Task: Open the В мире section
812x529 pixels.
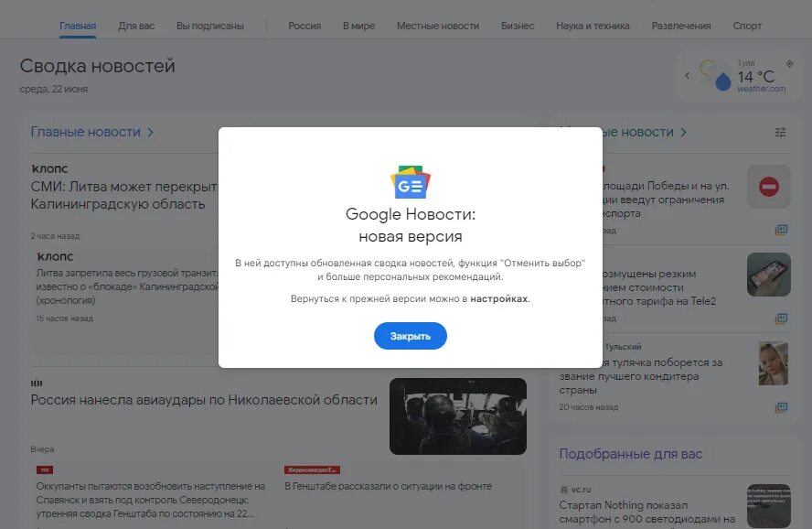Action: (x=358, y=26)
